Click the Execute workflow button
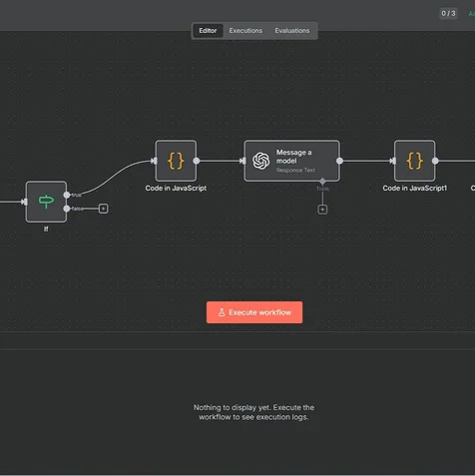 [254, 312]
